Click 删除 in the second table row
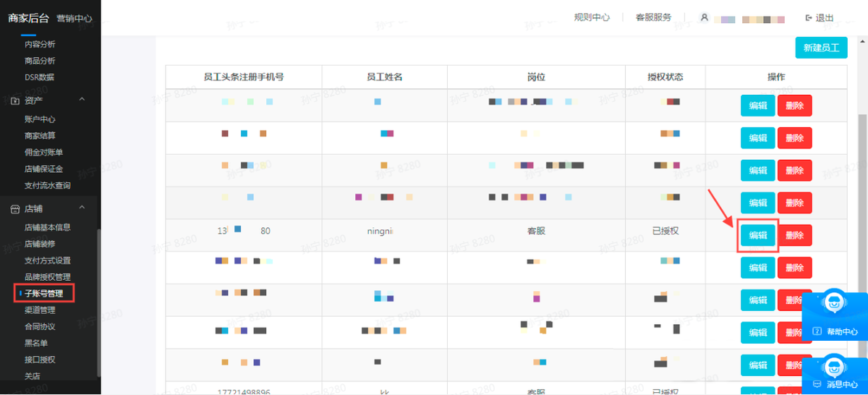Viewport: 868px width, 395px height. coord(794,138)
